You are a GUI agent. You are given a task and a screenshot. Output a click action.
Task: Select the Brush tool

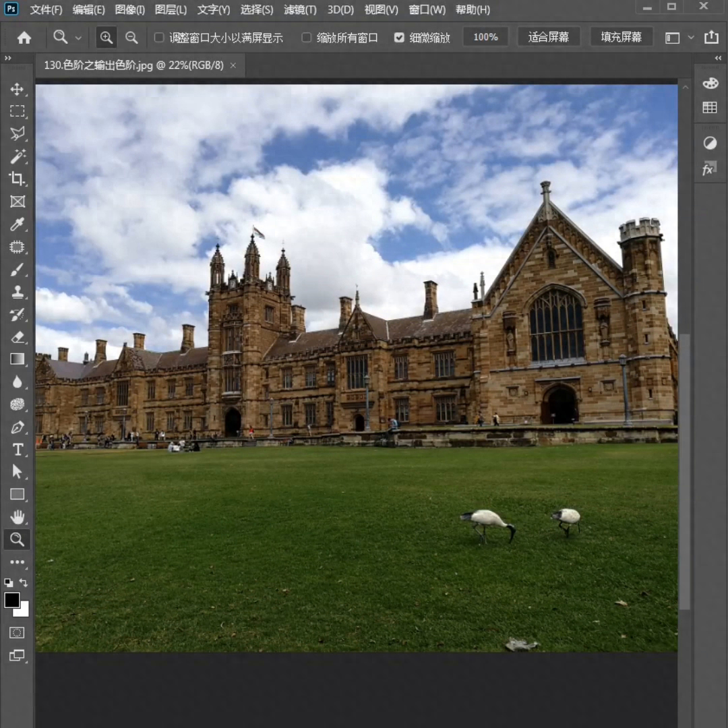[17, 269]
